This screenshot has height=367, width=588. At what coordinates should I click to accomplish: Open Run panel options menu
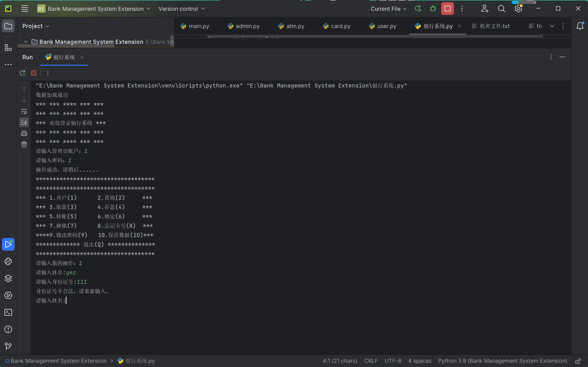coord(551,57)
